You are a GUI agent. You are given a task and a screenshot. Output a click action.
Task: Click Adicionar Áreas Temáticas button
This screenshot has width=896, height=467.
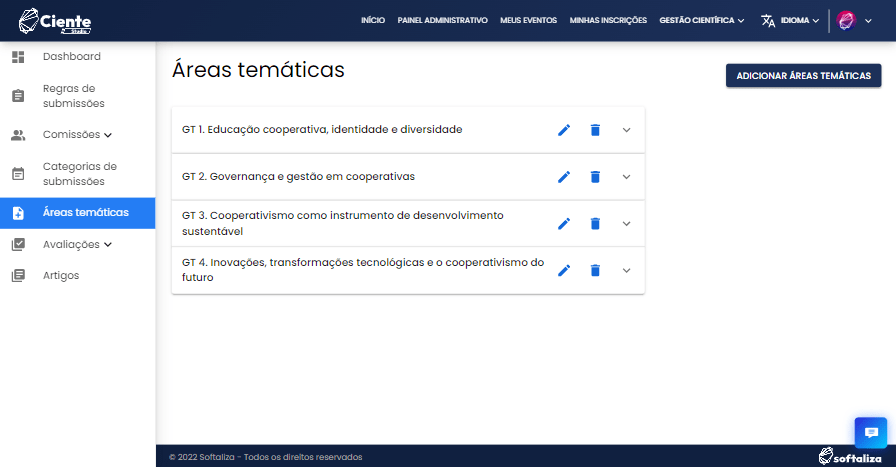tap(803, 75)
